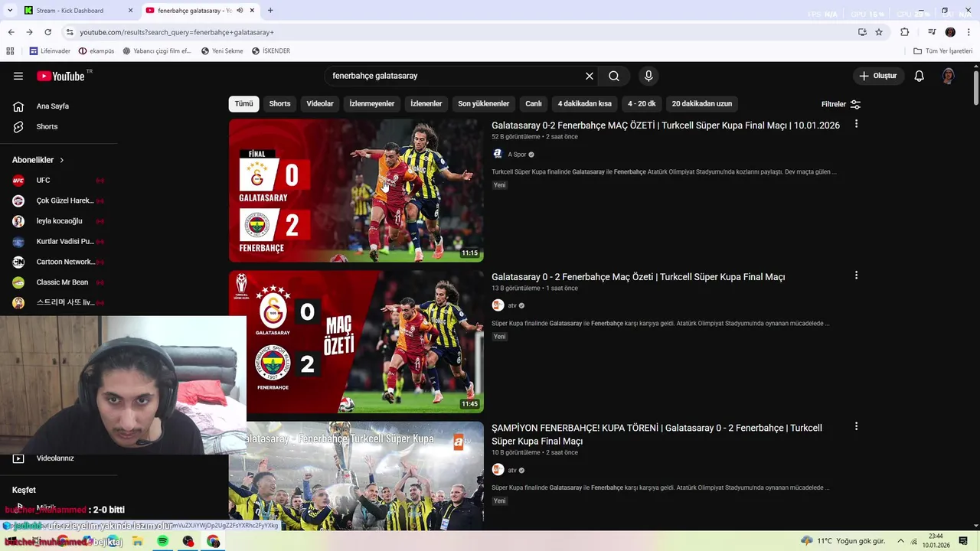Select the Videolar filter chip
980x551 pixels.
tap(320, 104)
